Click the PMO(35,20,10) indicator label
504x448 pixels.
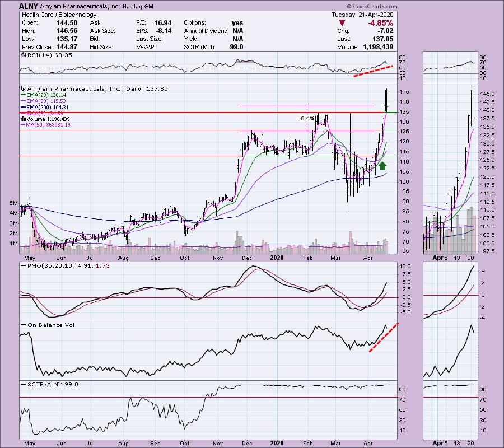[x=68, y=266]
